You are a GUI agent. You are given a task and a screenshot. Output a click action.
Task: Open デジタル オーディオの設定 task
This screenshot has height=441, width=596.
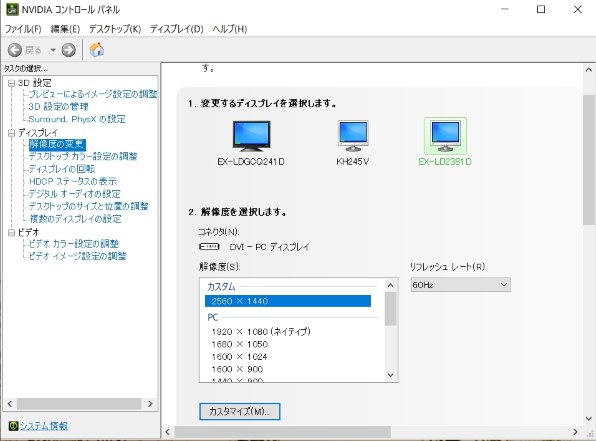tap(74, 194)
